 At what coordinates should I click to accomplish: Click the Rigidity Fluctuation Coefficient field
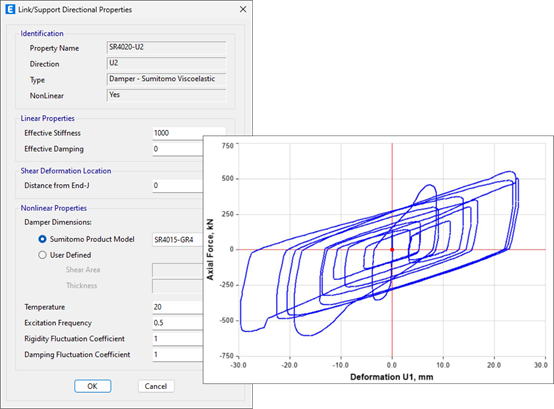click(x=178, y=339)
